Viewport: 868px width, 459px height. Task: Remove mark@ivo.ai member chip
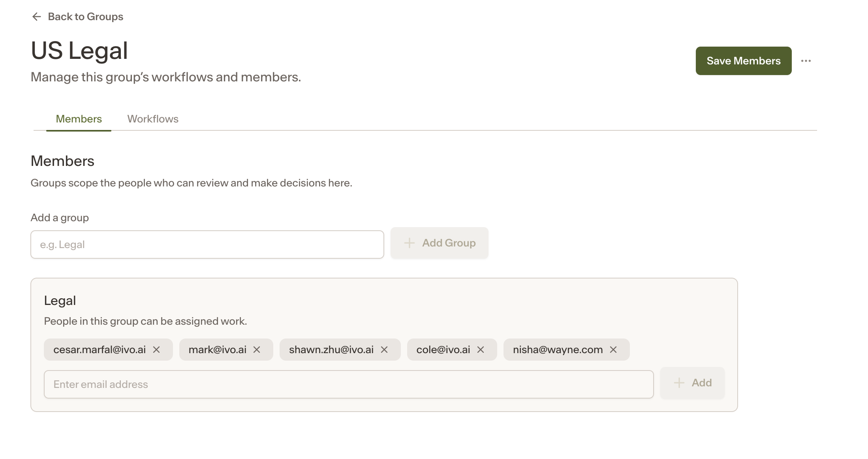pyautogui.click(x=257, y=350)
